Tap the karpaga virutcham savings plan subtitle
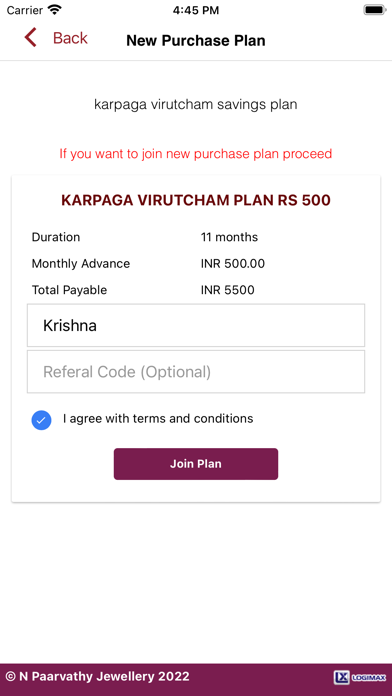Image resolution: width=392 pixels, height=696 pixels. click(196, 104)
